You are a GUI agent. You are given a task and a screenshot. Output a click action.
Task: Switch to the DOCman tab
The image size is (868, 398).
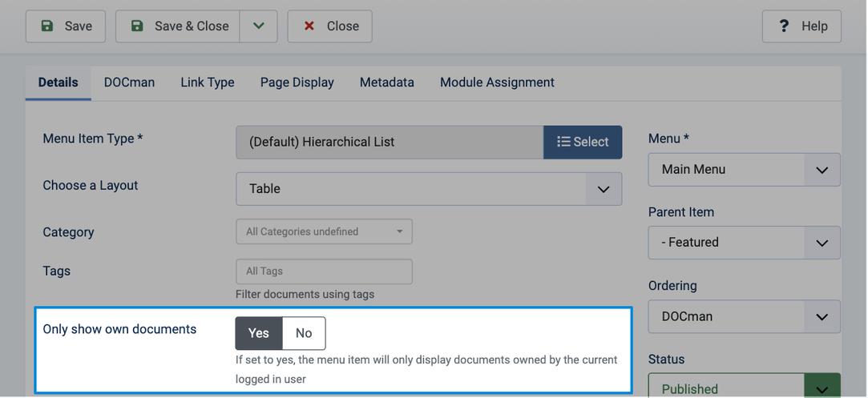(x=130, y=82)
